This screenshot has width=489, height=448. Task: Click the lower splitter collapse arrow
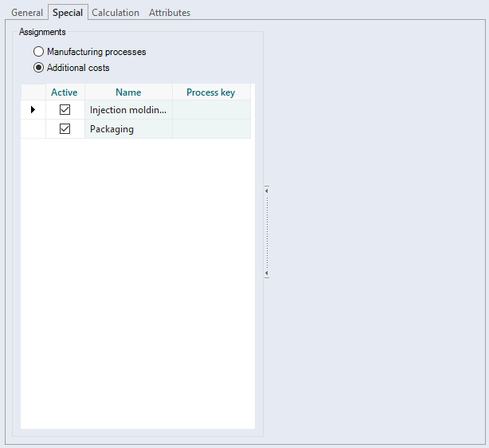pos(267,273)
